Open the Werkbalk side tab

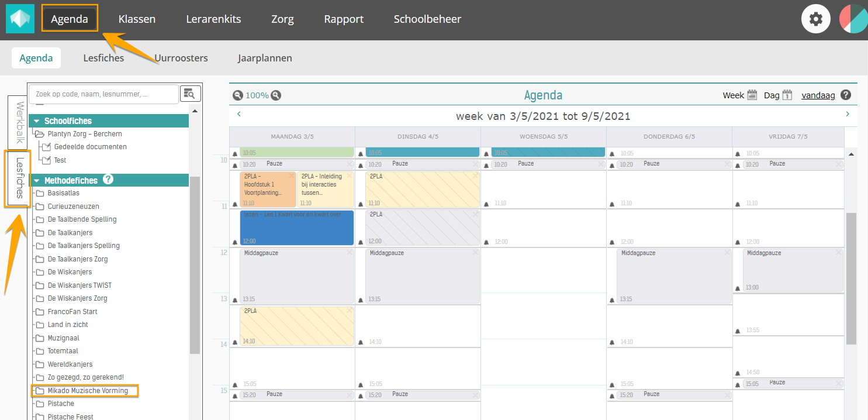pos(19,122)
